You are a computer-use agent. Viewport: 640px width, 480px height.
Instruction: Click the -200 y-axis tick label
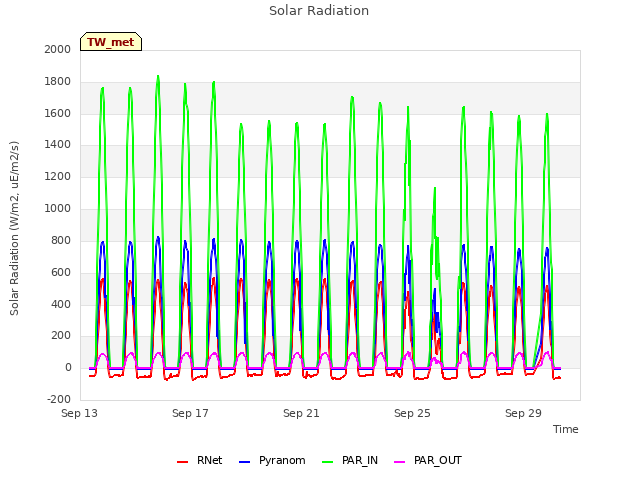tap(59, 400)
